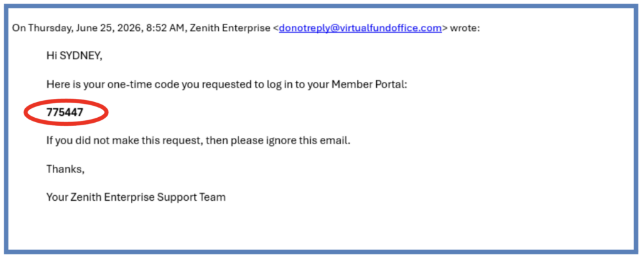Click the Your Zenith Enterprise Support Team signature
Image resolution: width=644 pixels, height=260 pixels.
click(136, 197)
